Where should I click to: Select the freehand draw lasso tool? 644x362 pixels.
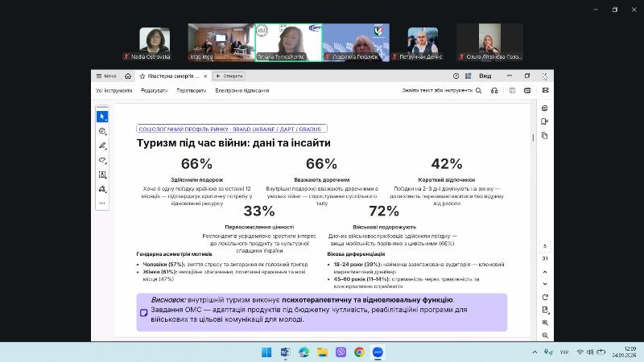point(102,160)
